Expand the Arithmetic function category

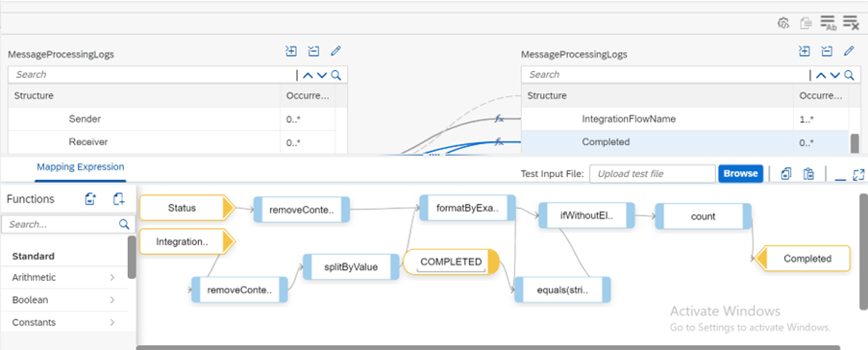tap(64, 277)
